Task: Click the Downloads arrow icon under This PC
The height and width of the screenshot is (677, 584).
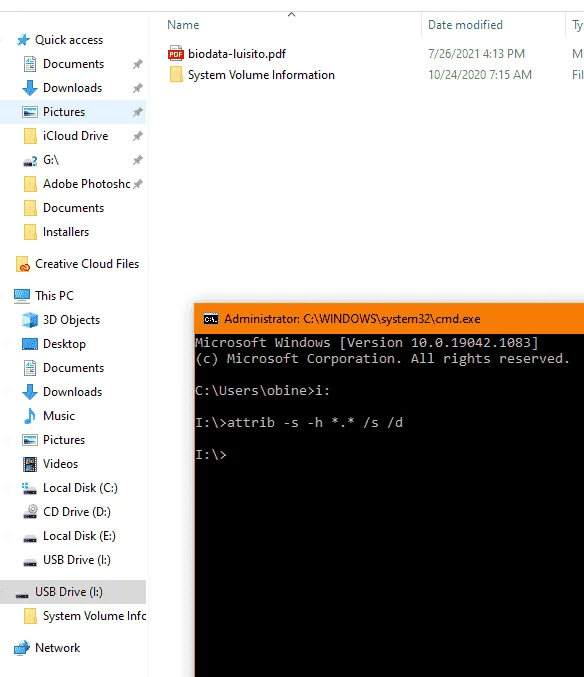Action: tap(30, 392)
